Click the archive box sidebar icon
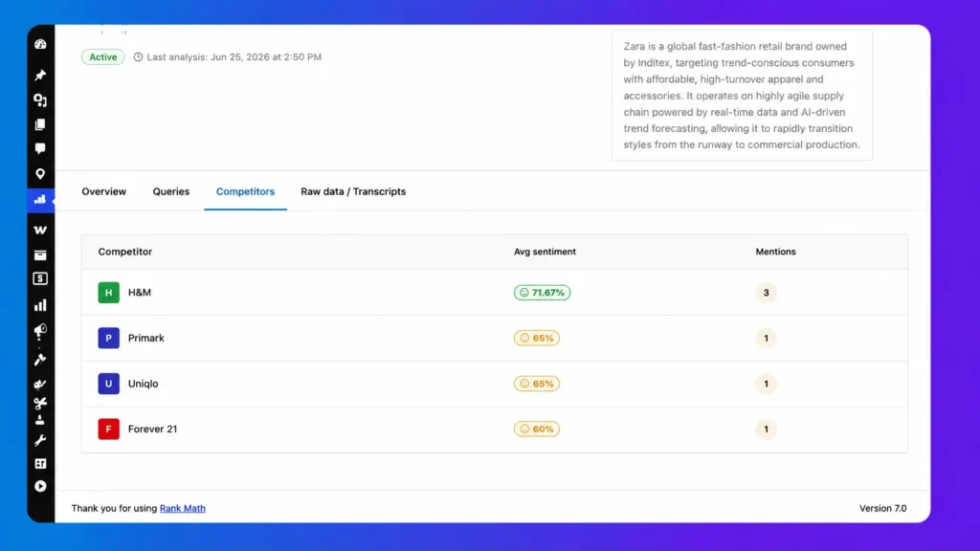This screenshot has height=551, width=980. click(40, 254)
